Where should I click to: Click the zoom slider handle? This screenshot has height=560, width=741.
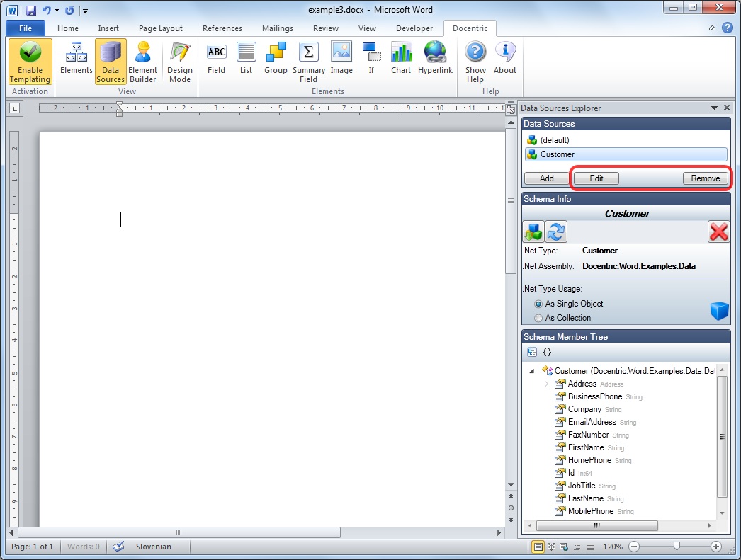pyautogui.click(x=677, y=547)
